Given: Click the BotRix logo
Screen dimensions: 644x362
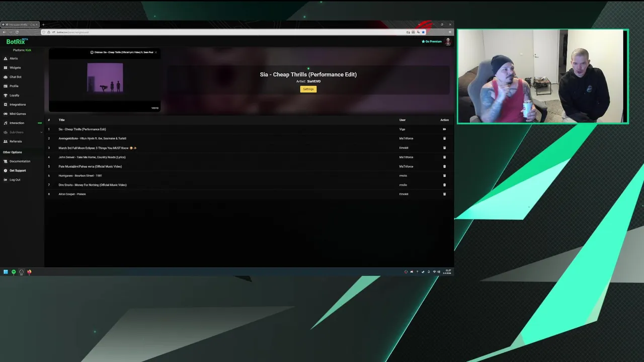Looking at the screenshot, I should [x=17, y=42].
